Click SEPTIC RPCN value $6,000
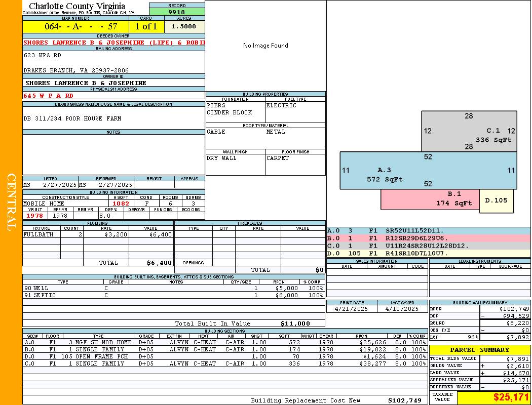This screenshot has width=532, height=405. (x=287, y=295)
